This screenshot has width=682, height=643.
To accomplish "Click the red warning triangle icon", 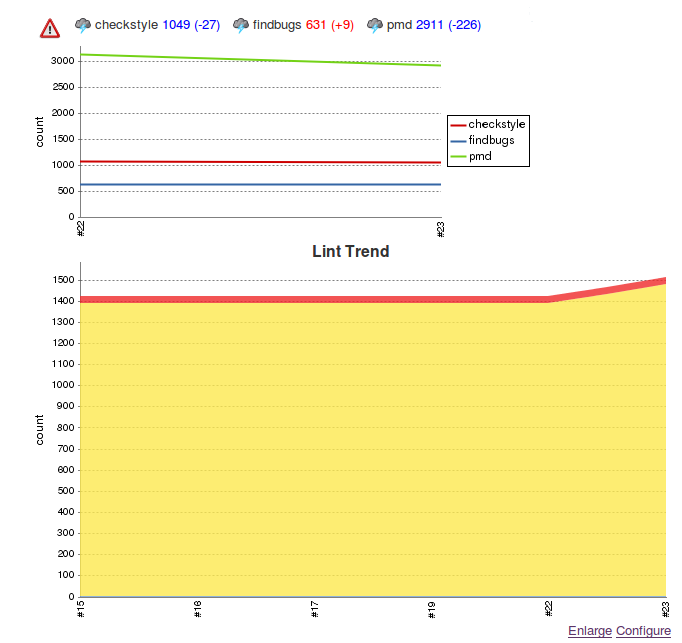I will coord(50,28).
